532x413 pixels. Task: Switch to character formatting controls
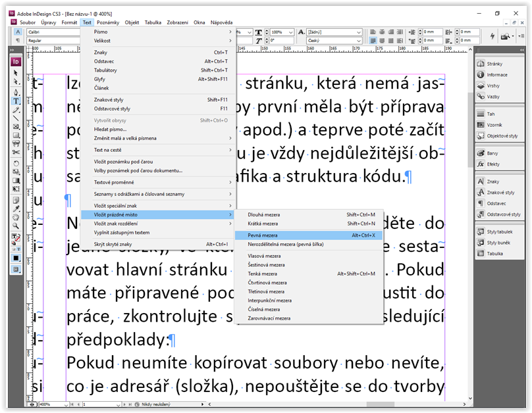[18, 32]
